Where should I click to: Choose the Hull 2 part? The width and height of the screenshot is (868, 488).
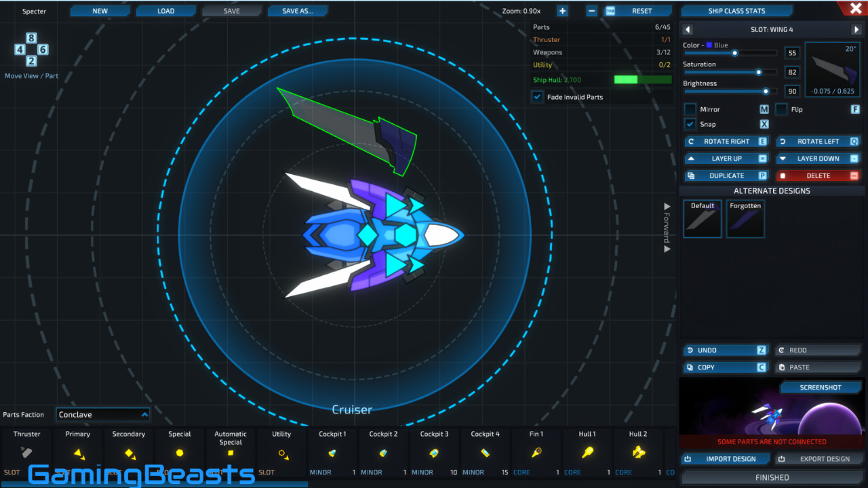(x=638, y=452)
